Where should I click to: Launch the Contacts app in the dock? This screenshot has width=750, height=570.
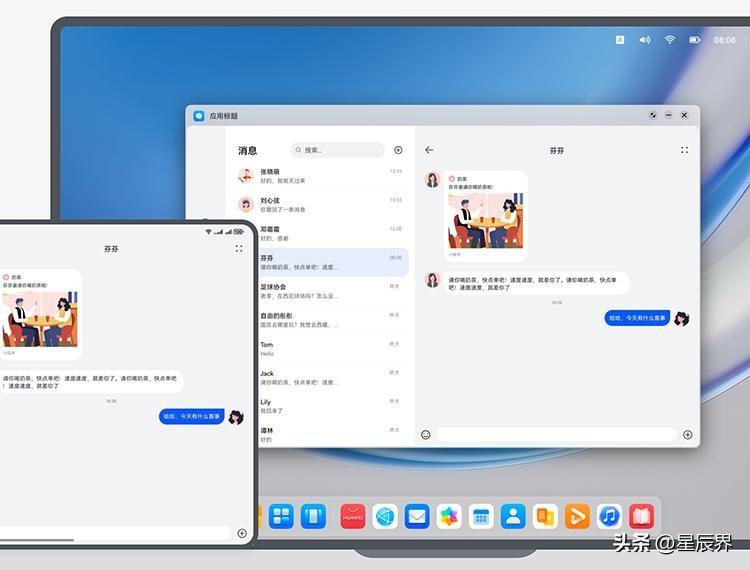click(513, 516)
